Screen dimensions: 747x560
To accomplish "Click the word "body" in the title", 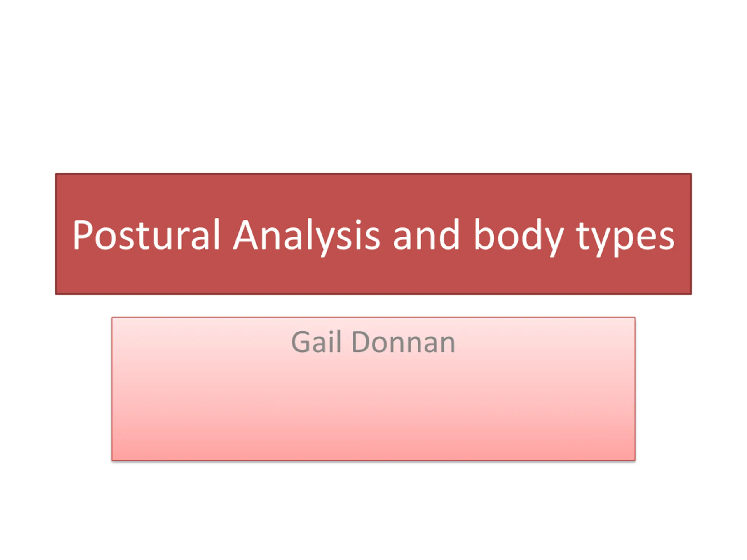I will [518, 237].
